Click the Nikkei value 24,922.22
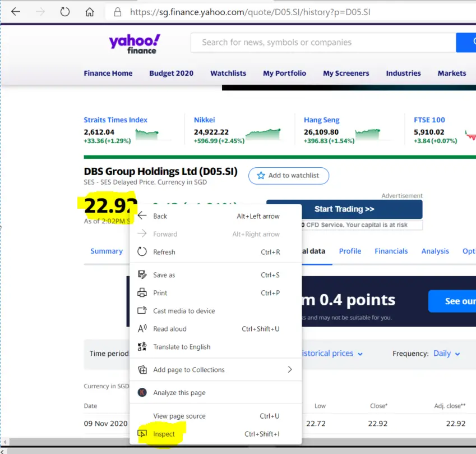 click(x=211, y=132)
